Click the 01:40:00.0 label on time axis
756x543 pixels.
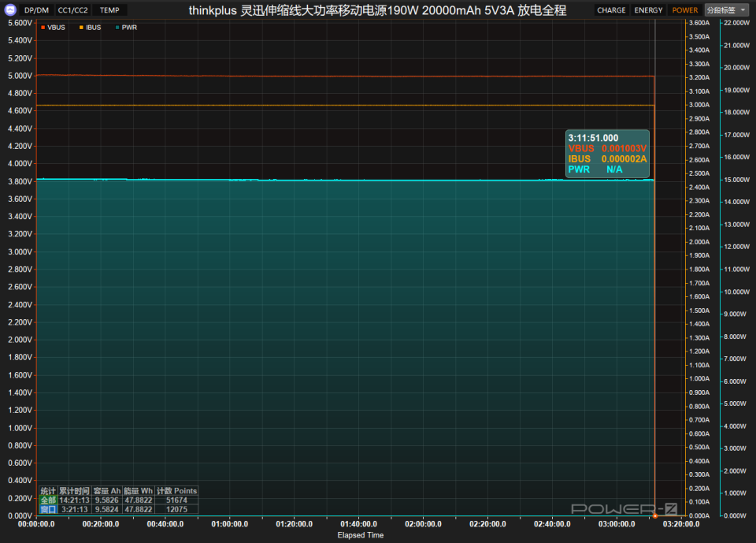tap(359, 524)
